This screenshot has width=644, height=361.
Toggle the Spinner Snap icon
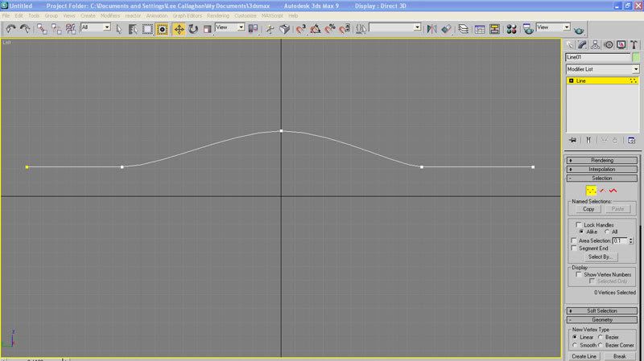(x=345, y=29)
